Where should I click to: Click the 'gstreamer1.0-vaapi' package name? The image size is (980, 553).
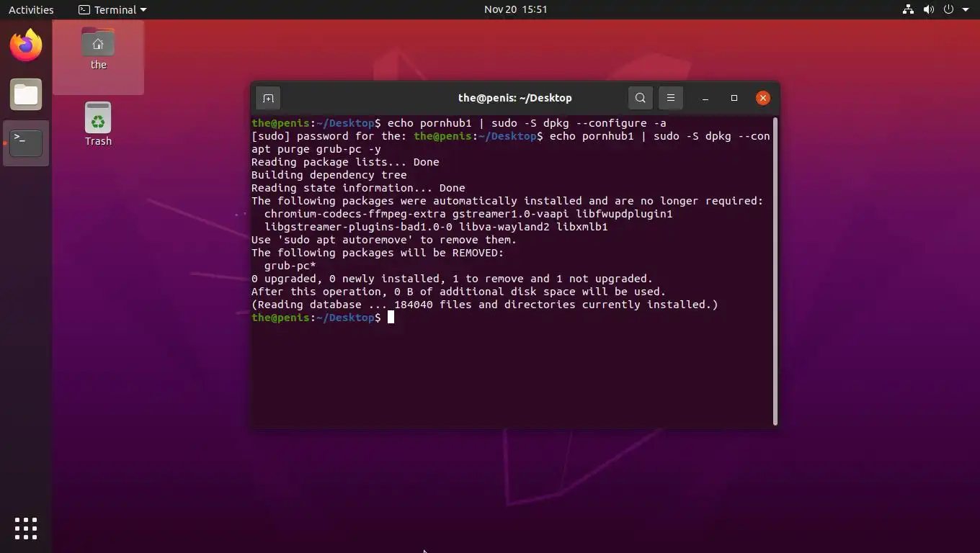[x=511, y=214]
